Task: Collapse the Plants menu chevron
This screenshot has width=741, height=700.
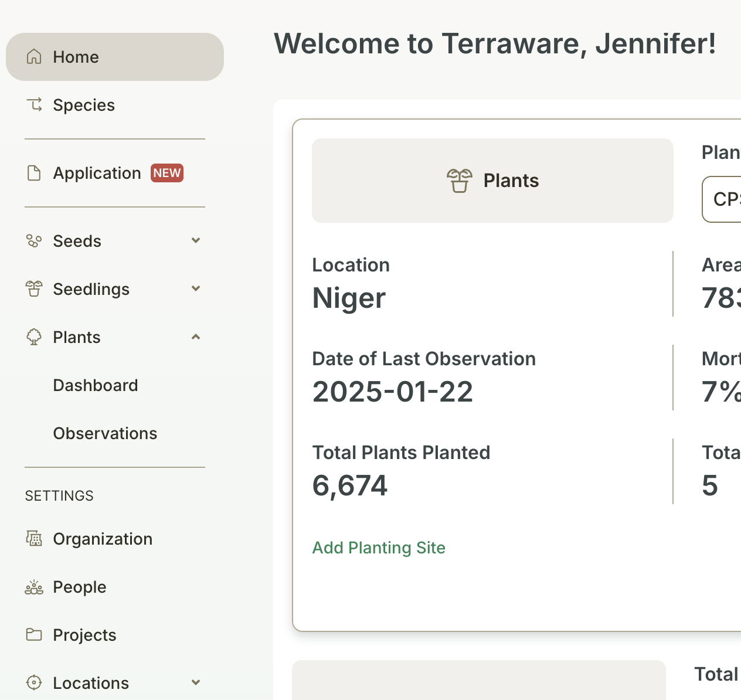Action: point(196,337)
